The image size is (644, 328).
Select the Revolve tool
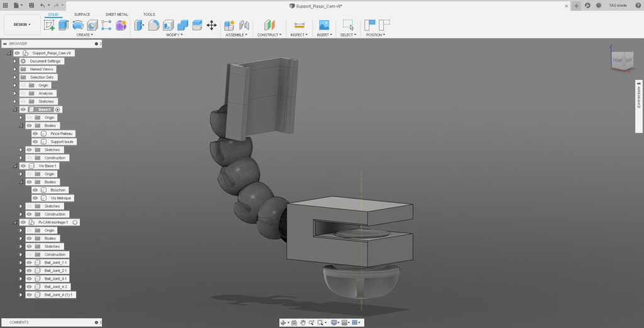click(x=78, y=25)
